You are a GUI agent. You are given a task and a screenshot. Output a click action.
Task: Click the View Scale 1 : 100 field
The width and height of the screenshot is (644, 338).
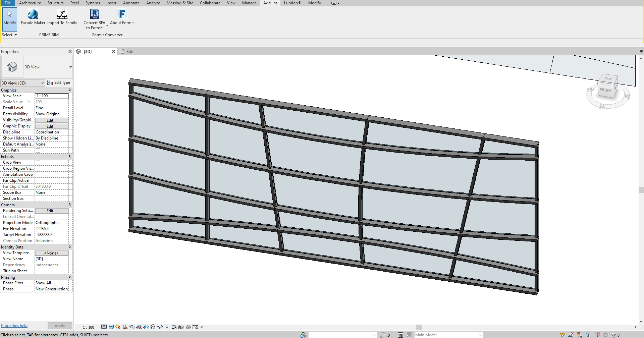point(52,96)
